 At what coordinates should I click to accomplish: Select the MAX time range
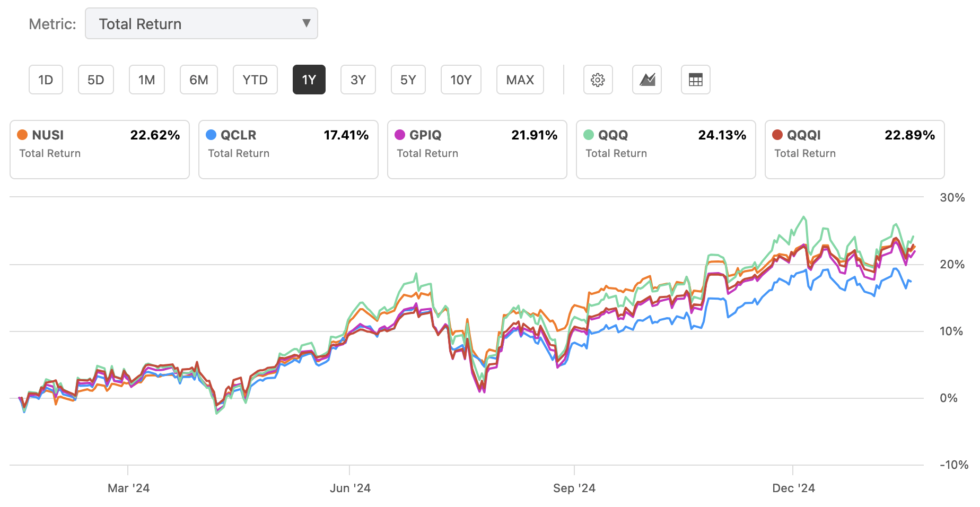pyautogui.click(x=520, y=80)
